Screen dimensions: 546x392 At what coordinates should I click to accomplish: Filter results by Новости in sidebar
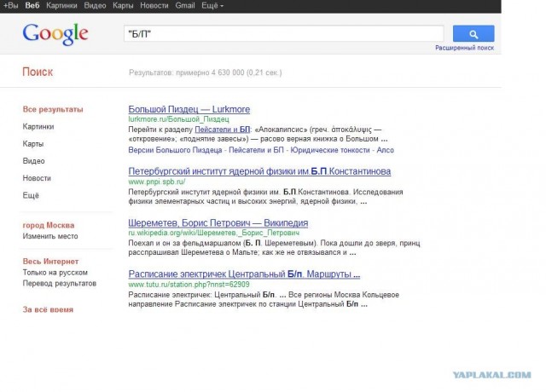(x=37, y=178)
